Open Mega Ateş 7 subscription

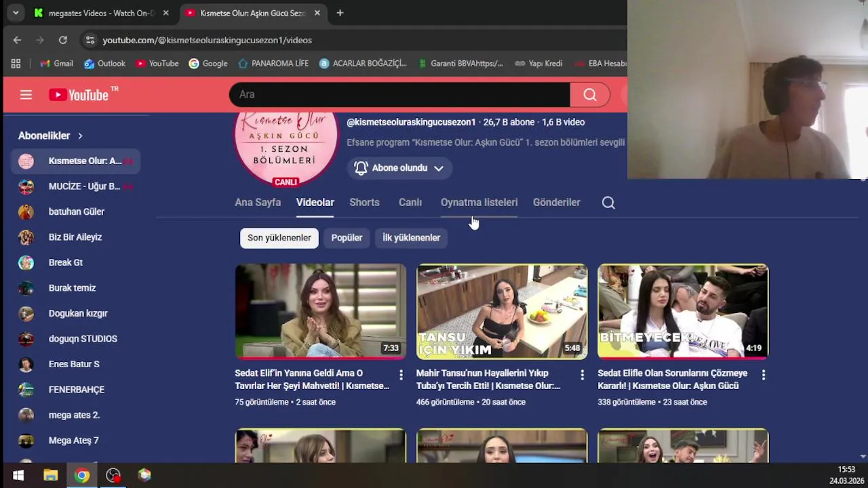coord(75,441)
